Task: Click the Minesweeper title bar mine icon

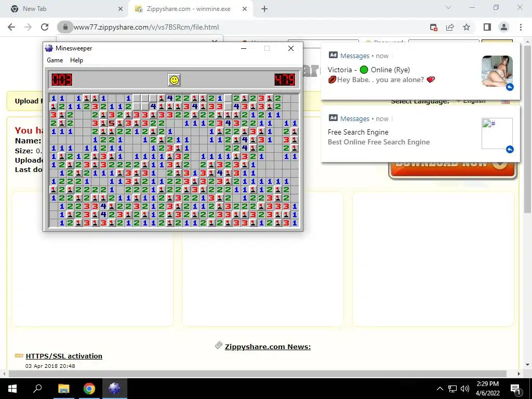Action: (49, 48)
